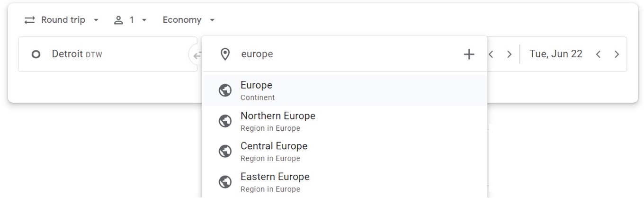
Task: Advance the departure date forward one day
Action: click(x=509, y=54)
